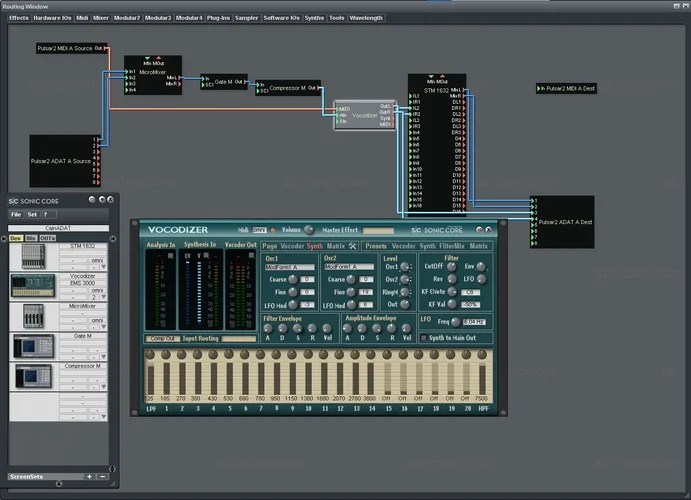Click the minus icon next to ScreenSets
The width and height of the screenshot is (691, 500).
tap(101, 477)
